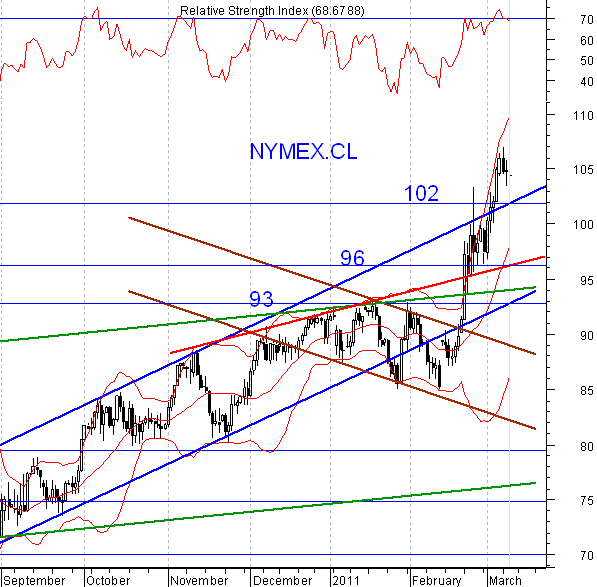Click the 90 value on price axis
This screenshot has height=587, width=597.
pyautogui.click(x=587, y=336)
